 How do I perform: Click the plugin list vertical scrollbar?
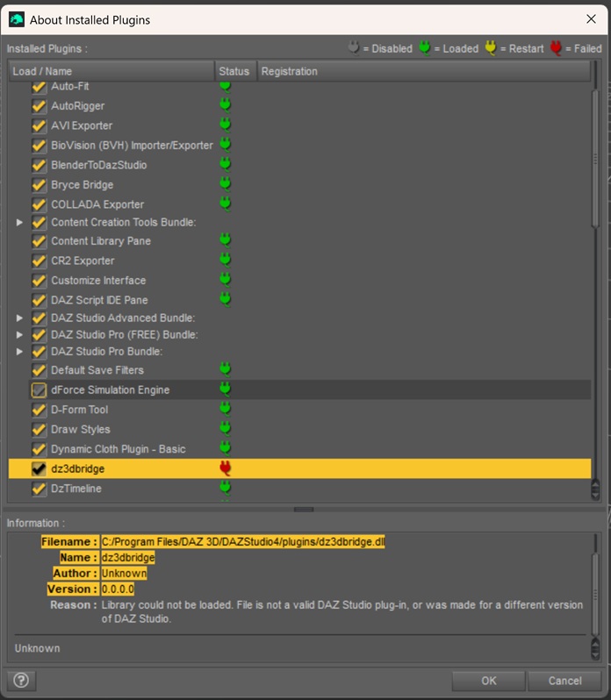(595, 160)
